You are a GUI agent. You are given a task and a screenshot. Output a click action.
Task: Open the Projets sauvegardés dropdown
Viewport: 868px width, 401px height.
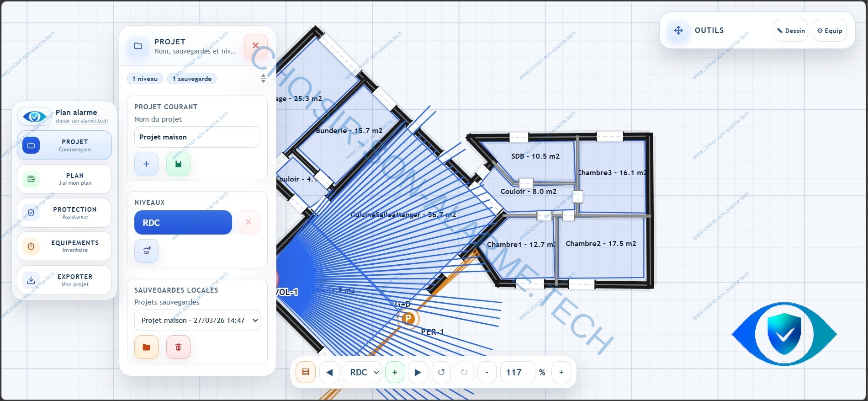[x=197, y=321]
